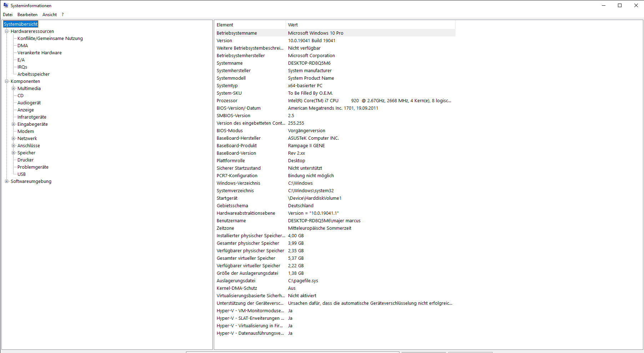The width and height of the screenshot is (644, 353).
Task: Collapse the Hardwareressourcen tree node
Action: pos(6,31)
